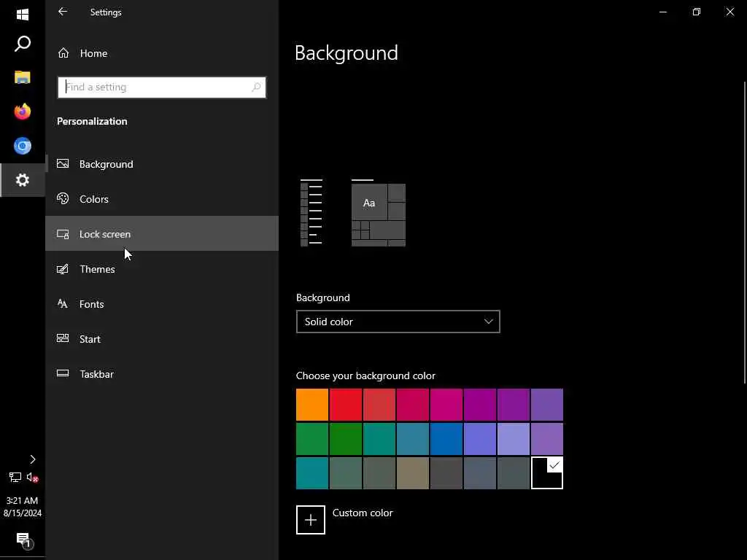Click the plus icon for Custom color
Image resolution: width=747 pixels, height=560 pixels.
coord(311,520)
